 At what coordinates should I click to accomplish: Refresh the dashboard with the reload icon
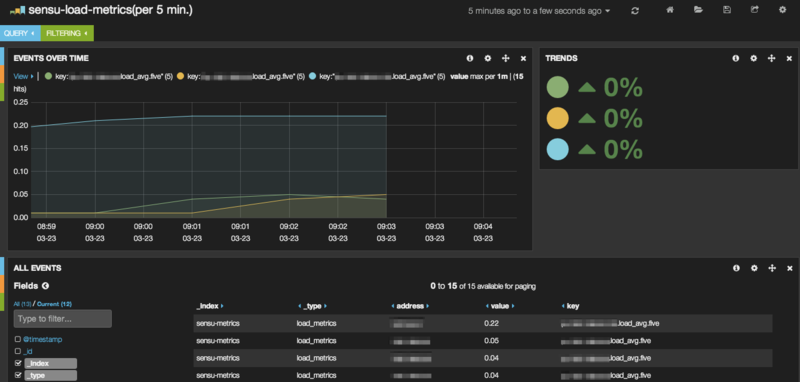point(635,10)
